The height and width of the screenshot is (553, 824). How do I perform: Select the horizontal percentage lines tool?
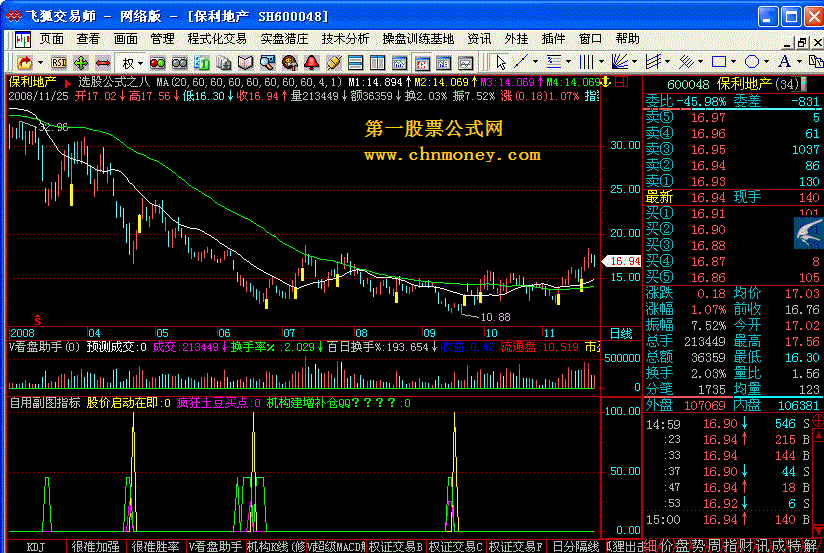[x=554, y=62]
